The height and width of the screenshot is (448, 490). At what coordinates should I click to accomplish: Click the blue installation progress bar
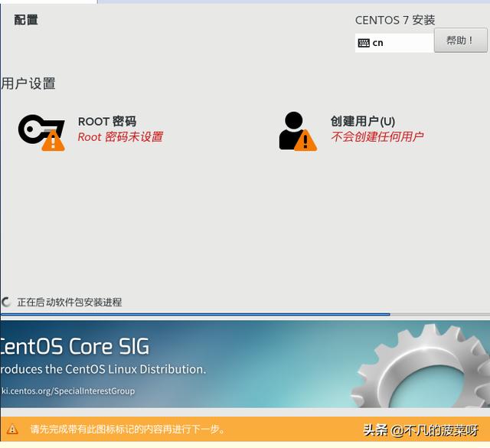point(195,314)
